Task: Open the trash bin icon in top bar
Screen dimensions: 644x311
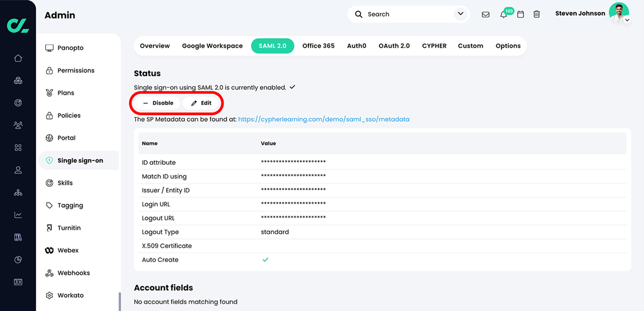Action: pyautogui.click(x=537, y=15)
